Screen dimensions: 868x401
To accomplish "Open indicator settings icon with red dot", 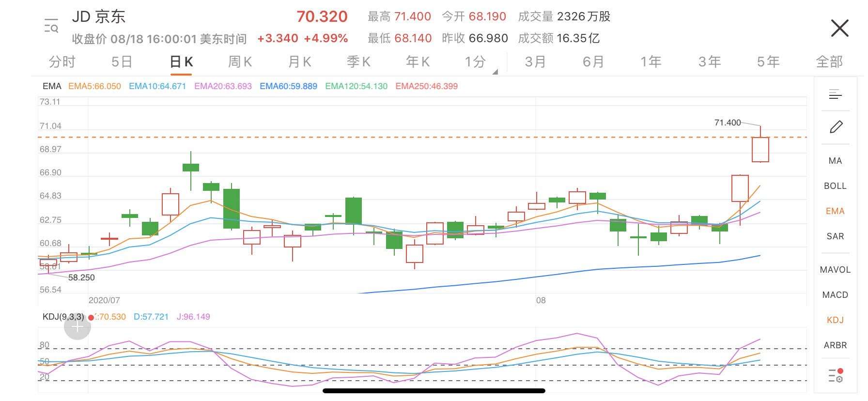I will [836, 375].
